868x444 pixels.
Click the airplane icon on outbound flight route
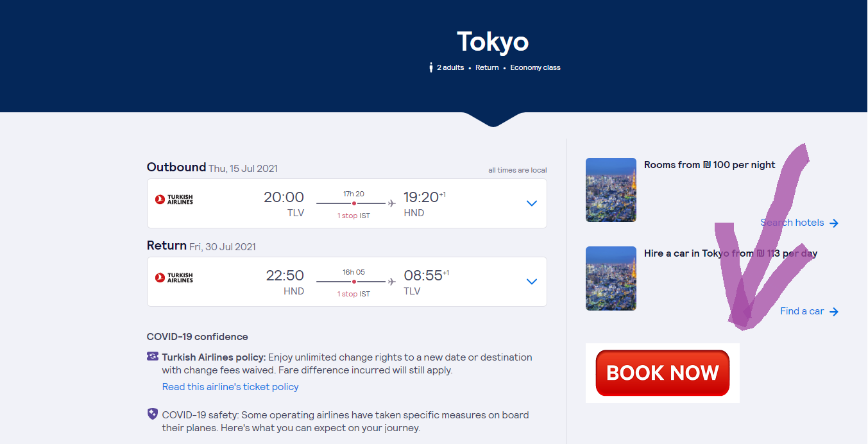391,203
